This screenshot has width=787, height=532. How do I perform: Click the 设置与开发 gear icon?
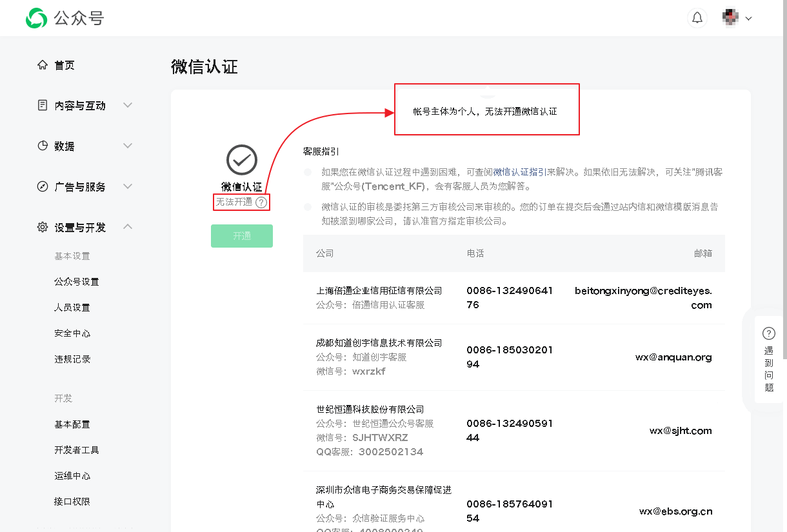[x=43, y=227]
